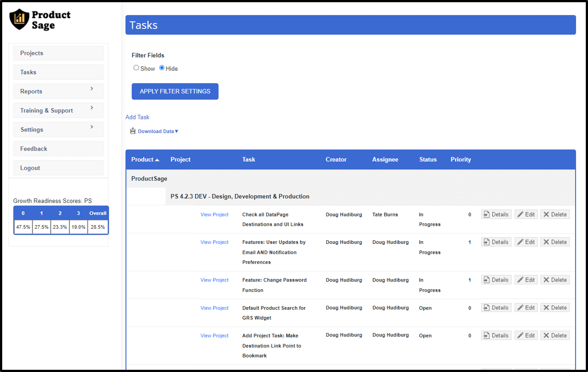View Project for Change Password Function task
588x372 pixels.
(214, 280)
